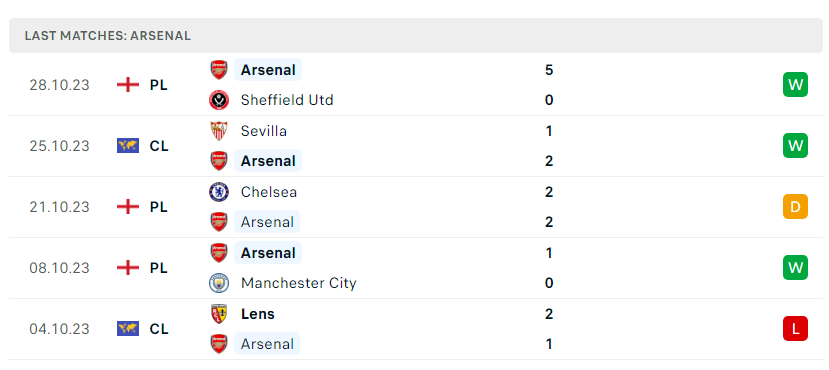Click the orange D badge for Chelsea match
Image resolution: width=829 pixels, height=370 pixels.
795,207
